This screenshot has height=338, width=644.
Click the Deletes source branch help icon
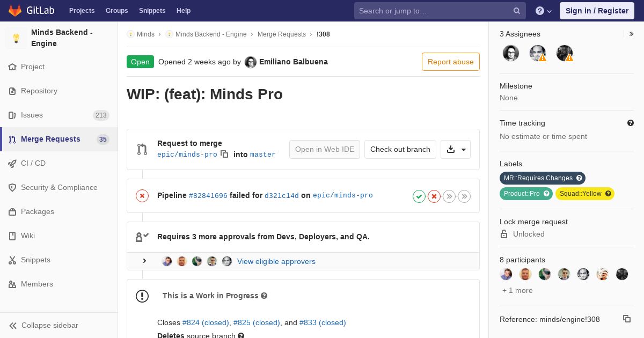241,336
